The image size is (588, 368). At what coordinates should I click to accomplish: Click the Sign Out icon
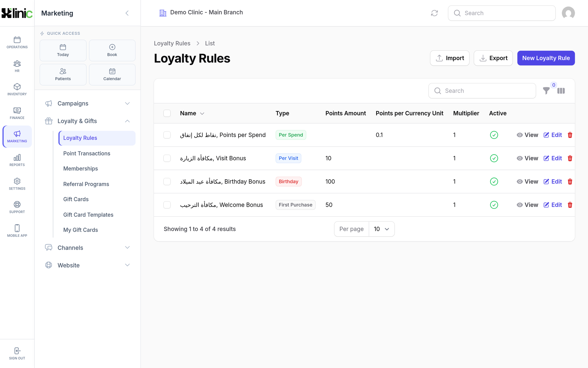coord(17,353)
